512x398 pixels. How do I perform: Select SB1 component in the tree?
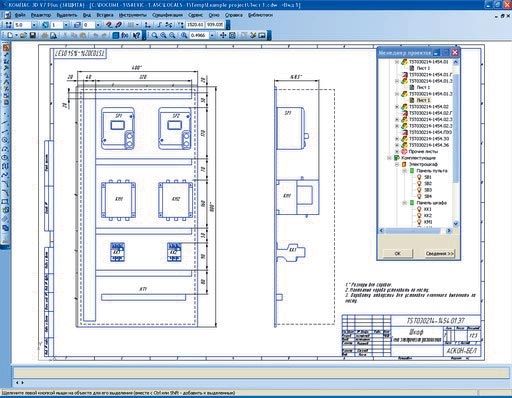coord(428,177)
